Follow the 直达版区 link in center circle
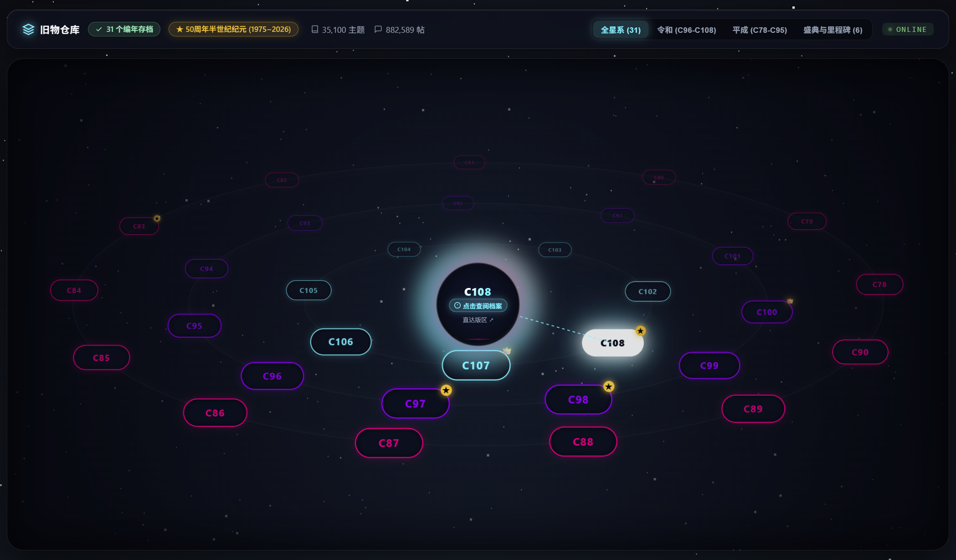 tap(478, 320)
